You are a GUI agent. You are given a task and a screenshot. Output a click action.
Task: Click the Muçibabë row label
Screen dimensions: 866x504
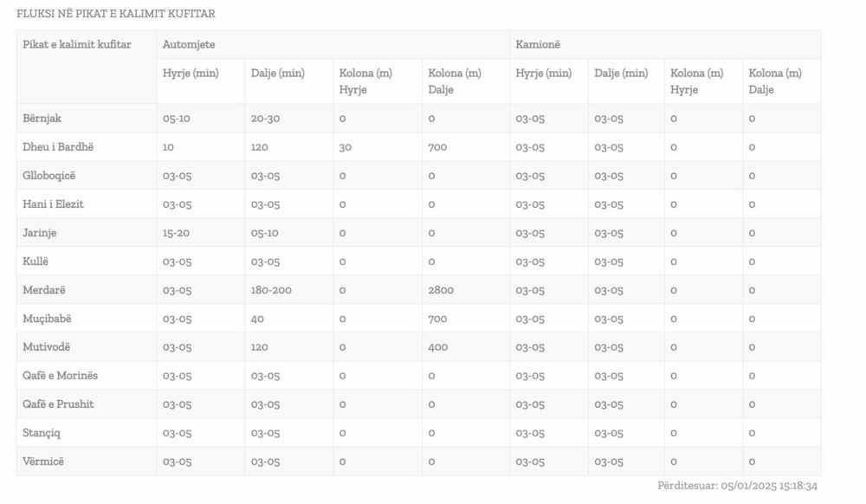click(47, 319)
